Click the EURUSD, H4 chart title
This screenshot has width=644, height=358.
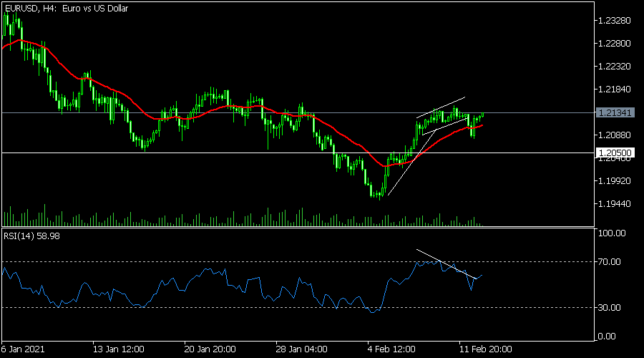(66, 8)
